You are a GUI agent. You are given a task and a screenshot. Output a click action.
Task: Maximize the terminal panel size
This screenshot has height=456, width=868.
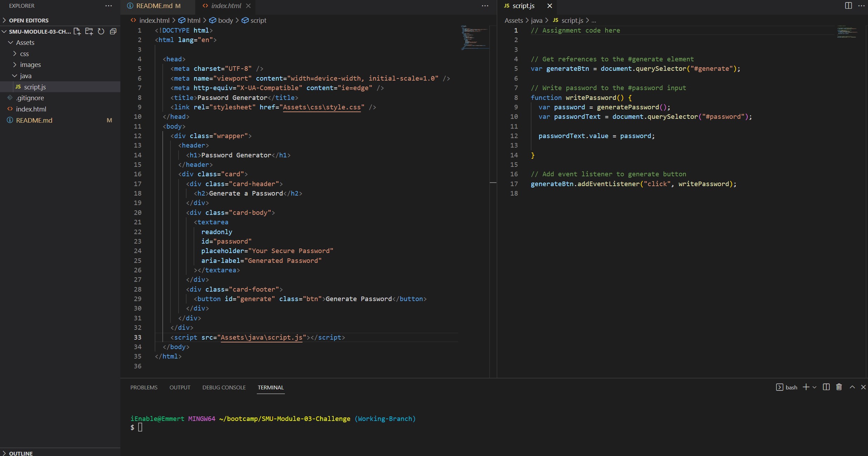pos(852,387)
